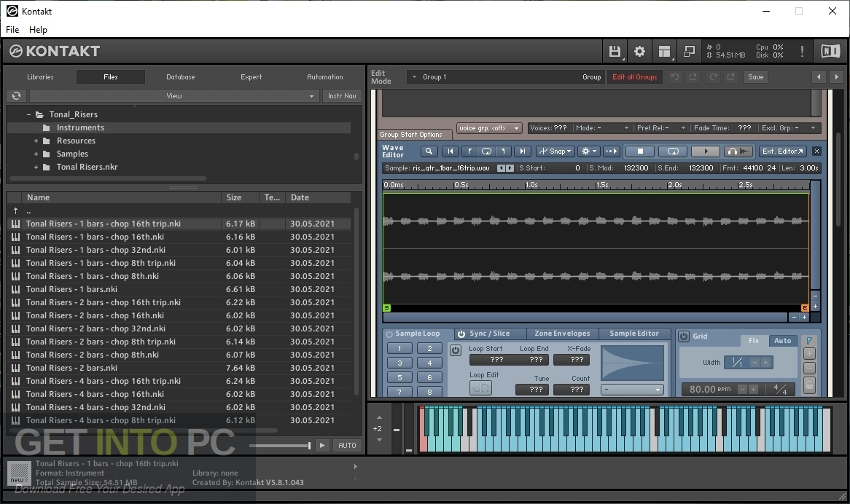Screen dimensions: 850x504
Task: Click the waveform horizontal scrollbar
Action: [x=585, y=318]
